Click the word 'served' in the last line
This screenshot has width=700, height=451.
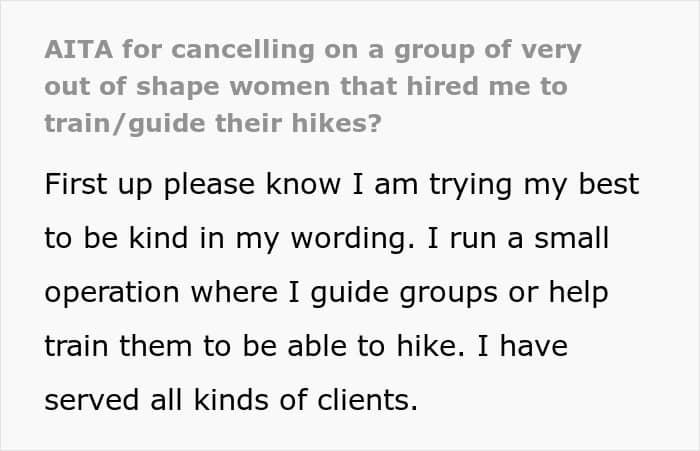click(x=92, y=400)
